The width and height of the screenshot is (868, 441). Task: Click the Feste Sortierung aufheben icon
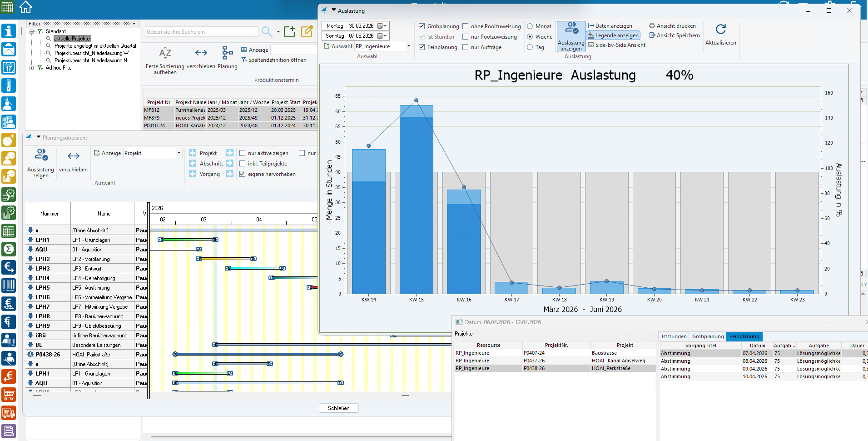[x=165, y=53]
